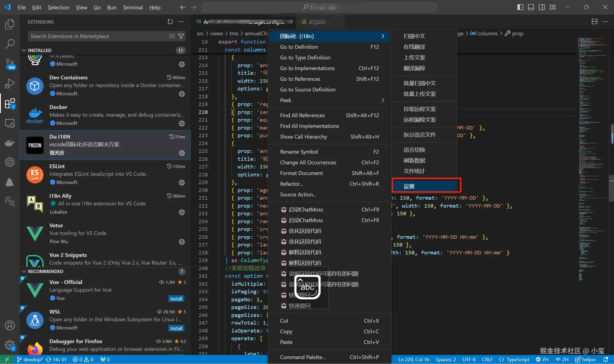Open the Explorer view in activity bar
Screen dimensions: 614x364
click(x=10, y=24)
